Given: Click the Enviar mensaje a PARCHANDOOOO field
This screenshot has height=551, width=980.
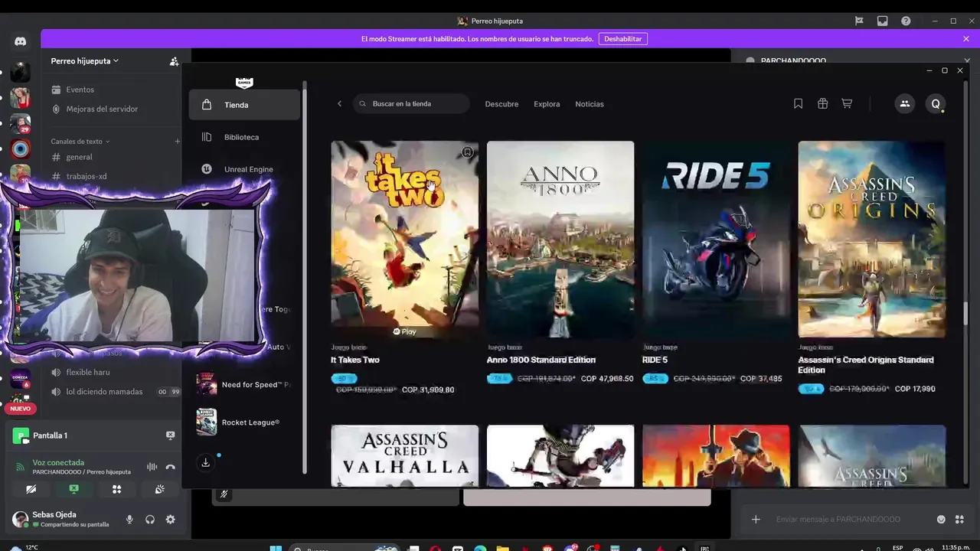Looking at the screenshot, I should [838, 520].
